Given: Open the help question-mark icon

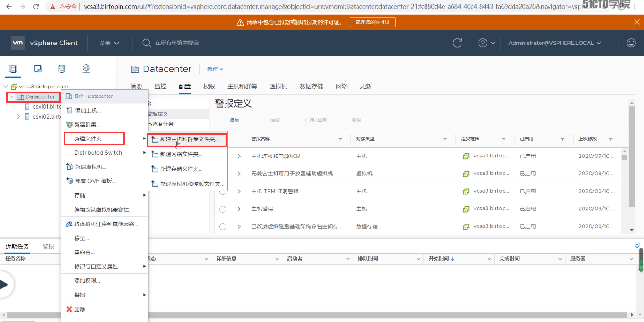Looking at the screenshot, I should click(x=483, y=43).
